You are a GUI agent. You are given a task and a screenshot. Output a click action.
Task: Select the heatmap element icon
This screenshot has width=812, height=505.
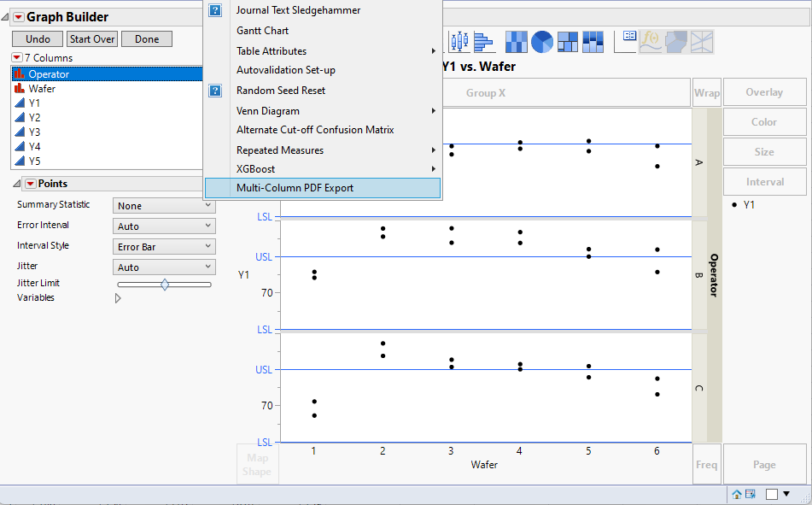tap(517, 40)
